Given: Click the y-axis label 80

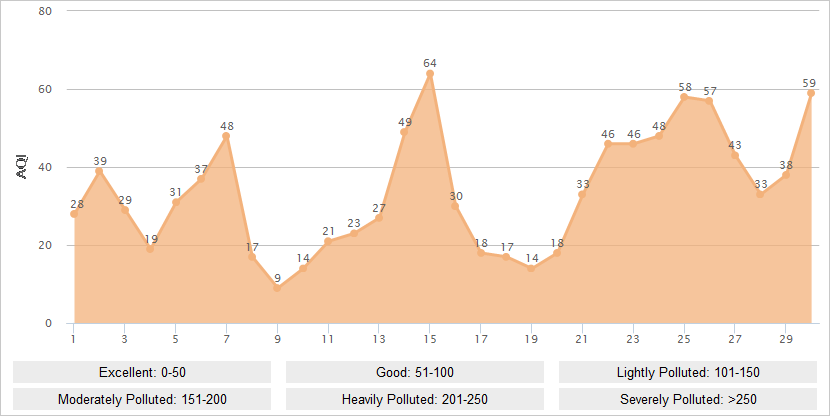Looking at the screenshot, I should 45,11.
